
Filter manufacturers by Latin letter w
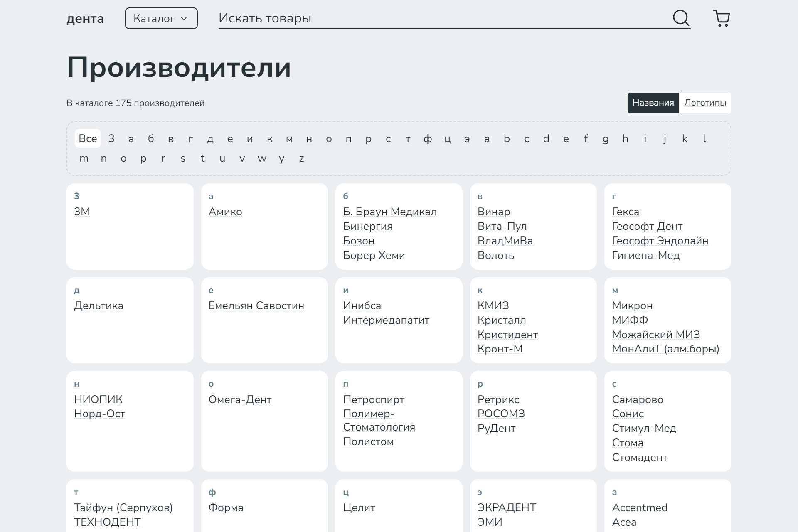tap(262, 158)
